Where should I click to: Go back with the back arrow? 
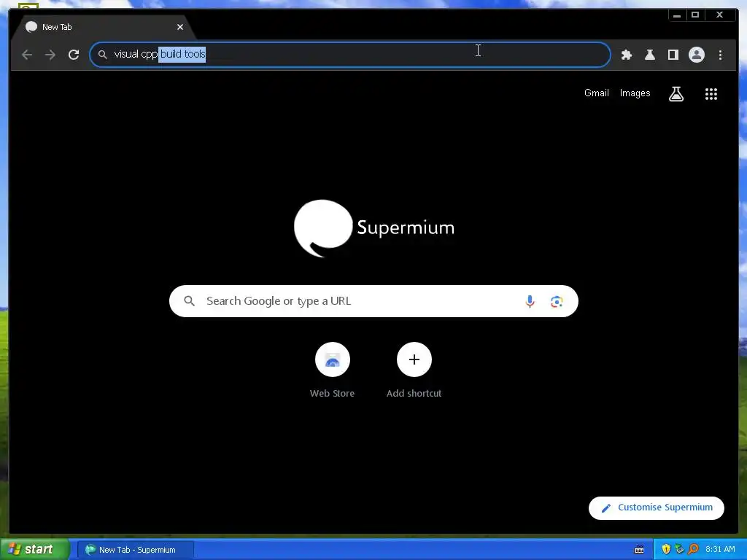pyautogui.click(x=27, y=55)
